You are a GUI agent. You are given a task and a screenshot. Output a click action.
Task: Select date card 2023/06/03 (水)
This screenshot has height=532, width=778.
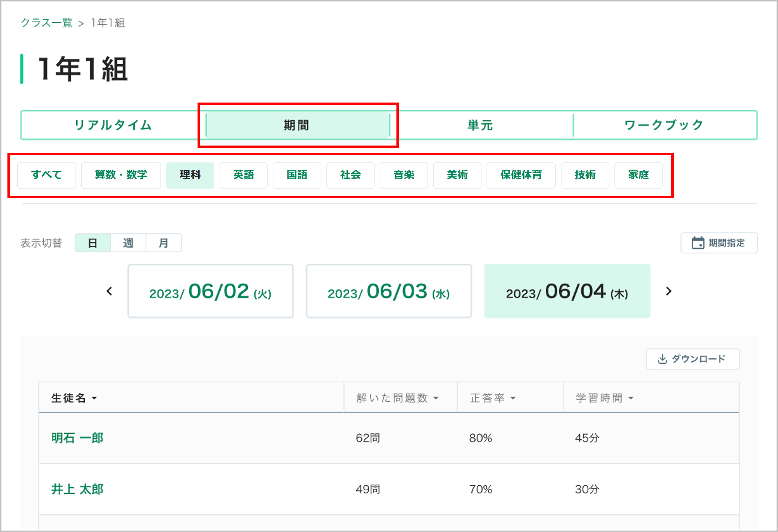(x=389, y=291)
